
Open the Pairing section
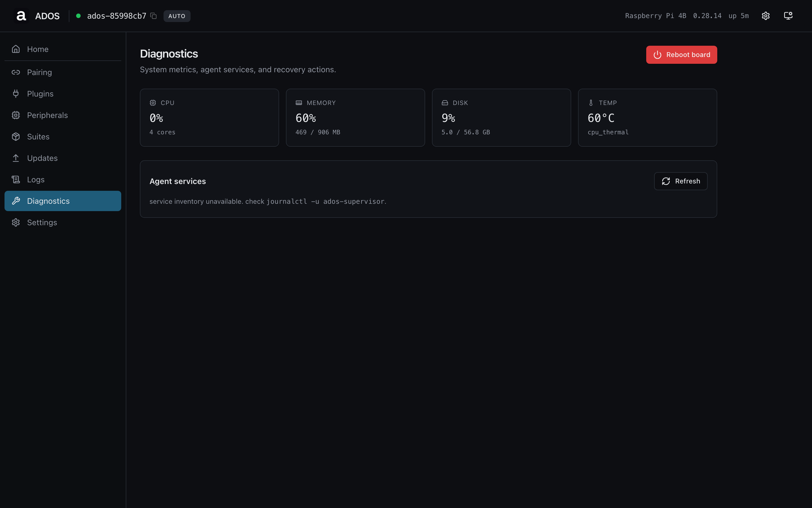click(x=63, y=72)
